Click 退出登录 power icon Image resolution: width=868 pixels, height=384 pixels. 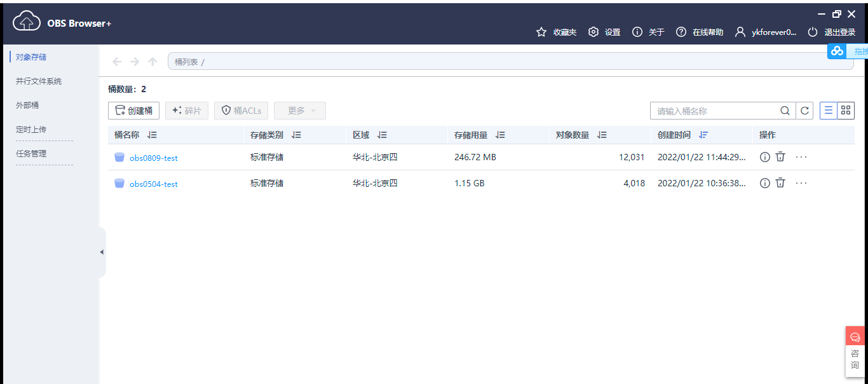813,32
